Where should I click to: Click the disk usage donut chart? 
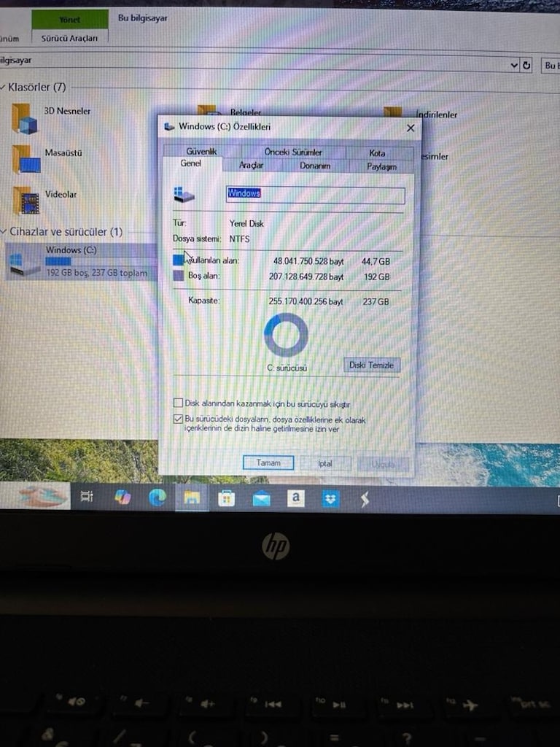pyautogui.click(x=286, y=335)
